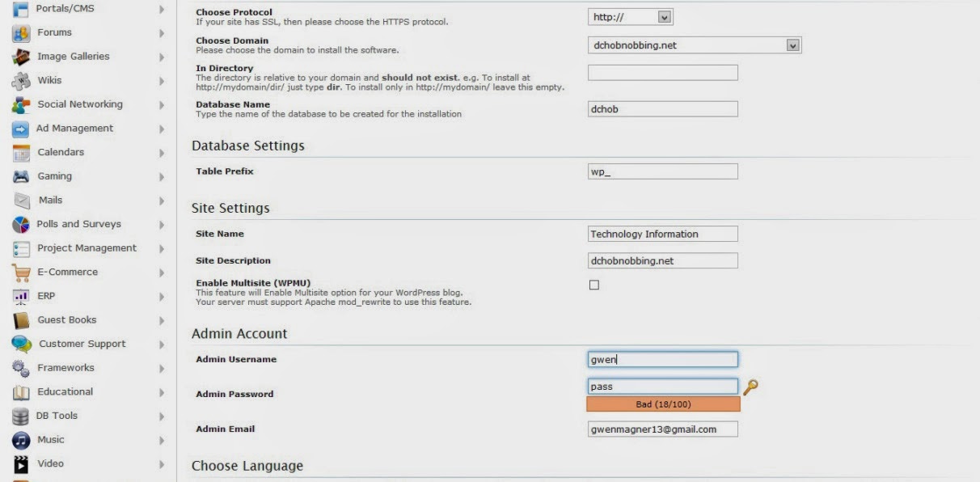Image resolution: width=980 pixels, height=482 pixels.
Task: Click the Social Networking icon
Action: coord(21,105)
